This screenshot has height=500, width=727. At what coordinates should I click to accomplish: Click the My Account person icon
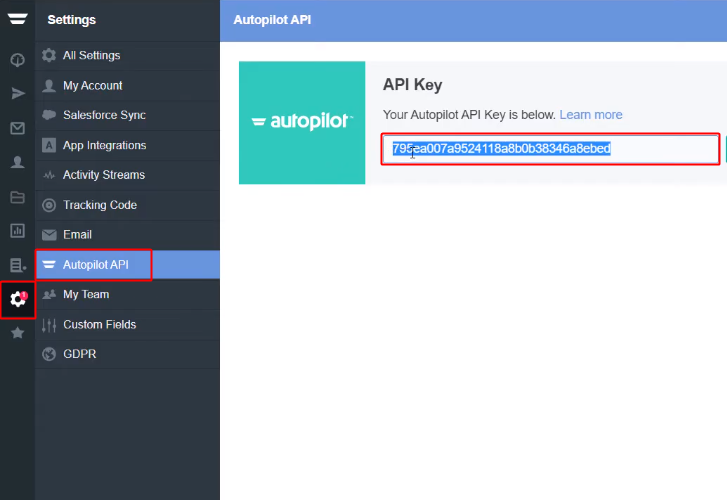pyautogui.click(x=49, y=85)
